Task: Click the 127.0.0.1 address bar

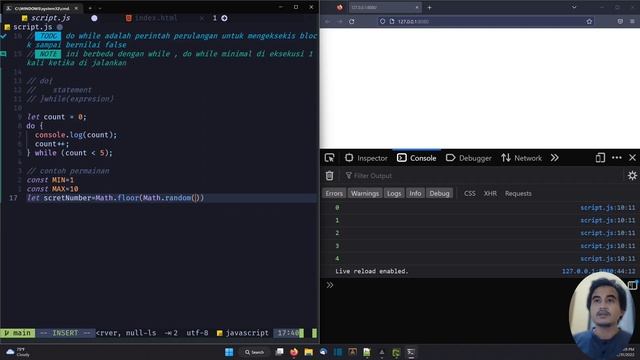Action: coord(486,21)
